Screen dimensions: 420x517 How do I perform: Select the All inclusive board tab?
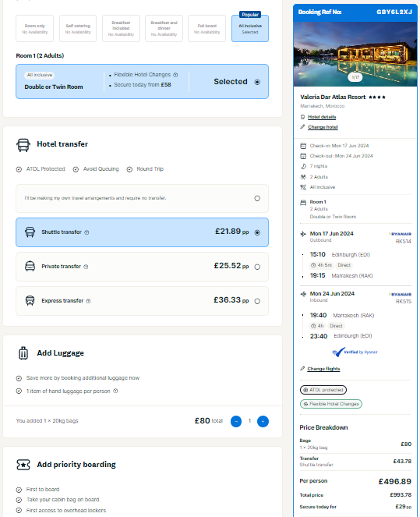pos(250,28)
